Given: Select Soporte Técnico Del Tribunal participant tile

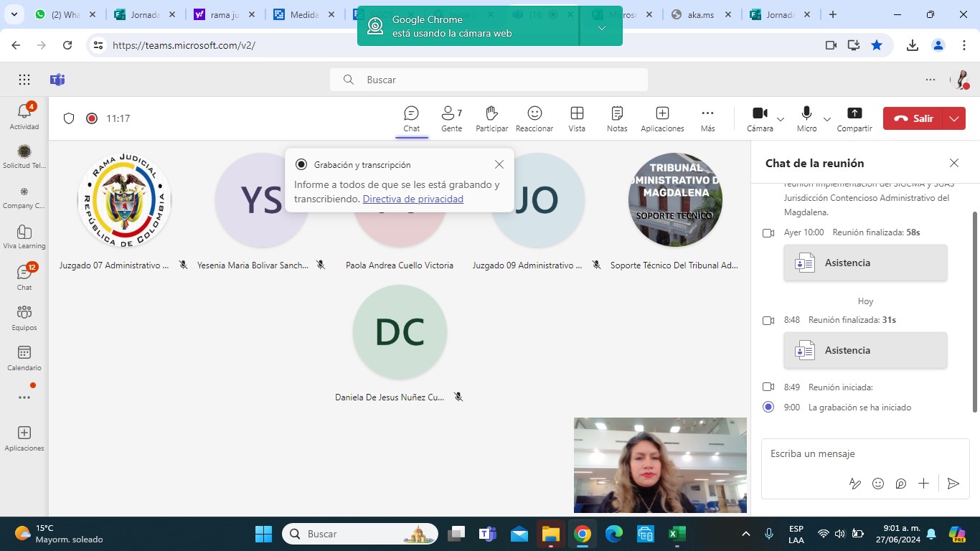Looking at the screenshot, I should pyautogui.click(x=674, y=212).
